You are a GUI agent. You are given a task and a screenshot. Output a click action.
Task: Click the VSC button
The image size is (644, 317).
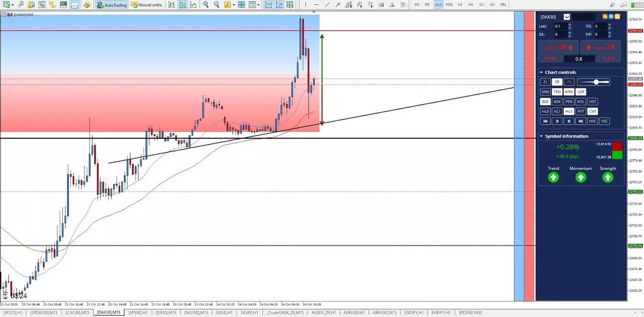[604, 121]
